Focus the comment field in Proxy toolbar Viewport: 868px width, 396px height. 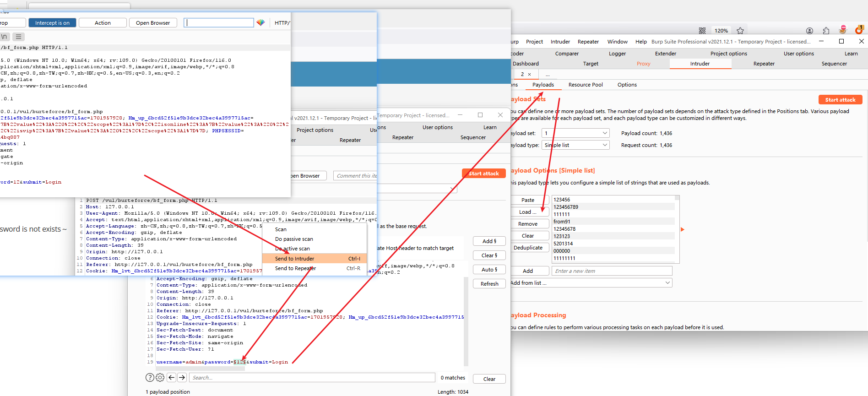[x=218, y=22]
